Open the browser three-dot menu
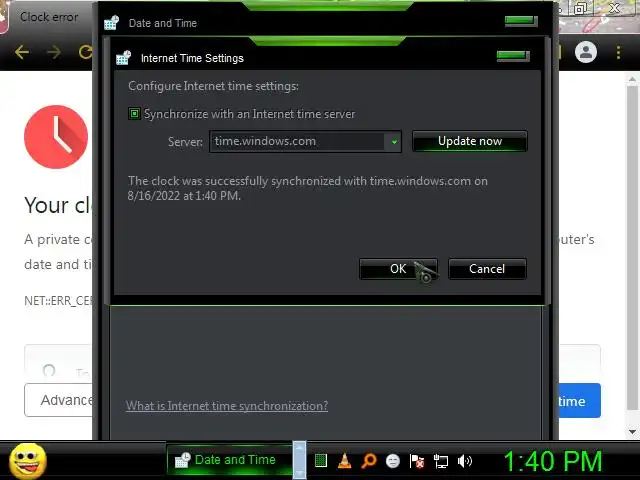 tap(618, 52)
